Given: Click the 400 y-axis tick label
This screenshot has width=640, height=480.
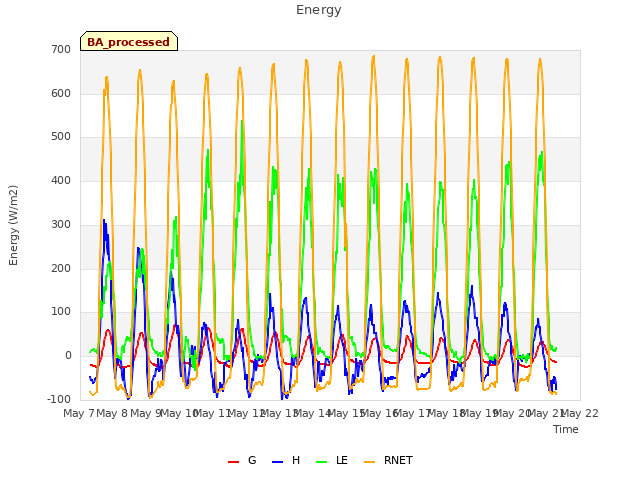Looking at the screenshot, I should click(x=61, y=181).
